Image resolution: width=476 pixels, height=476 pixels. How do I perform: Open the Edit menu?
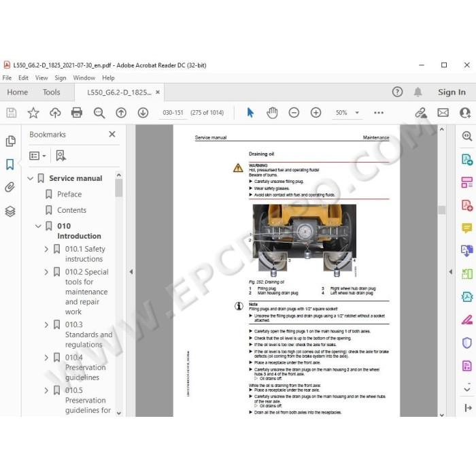pos(23,78)
